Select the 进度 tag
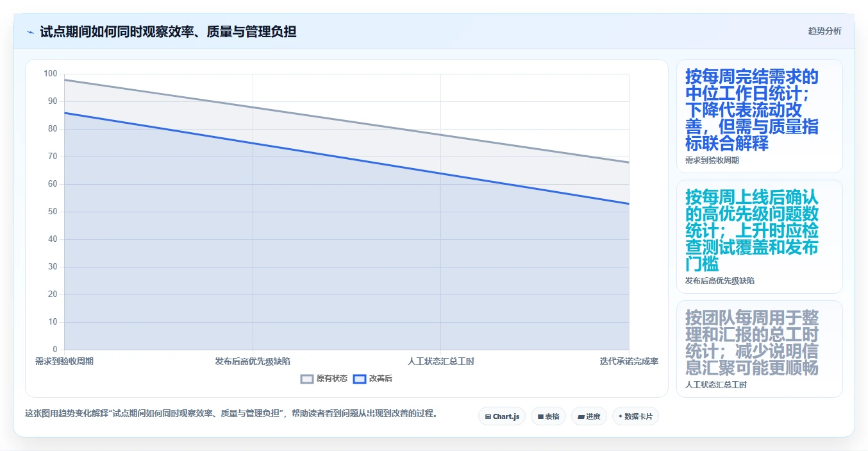This screenshot has width=868, height=451. pyautogui.click(x=588, y=416)
